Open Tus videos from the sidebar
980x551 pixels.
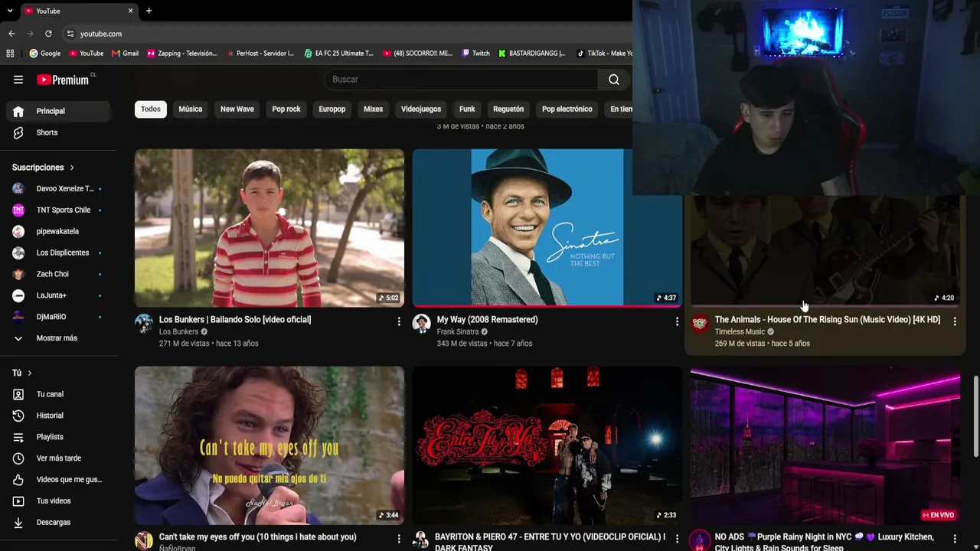click(58, 501)
